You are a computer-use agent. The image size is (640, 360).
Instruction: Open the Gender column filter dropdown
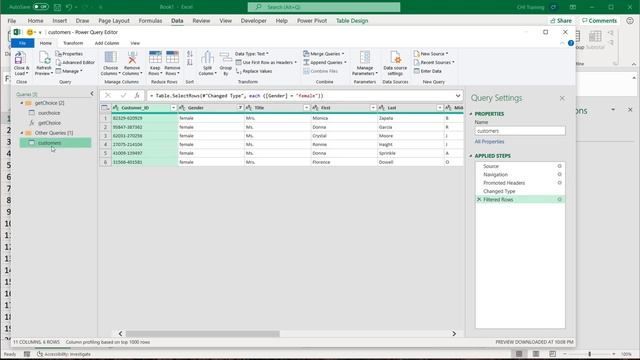tap(240, 108)
